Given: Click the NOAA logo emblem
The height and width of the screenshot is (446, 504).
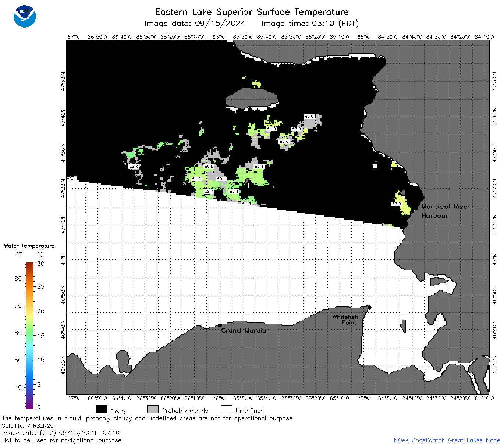Looking at the screenshot, I should click(x=25, y=16).
